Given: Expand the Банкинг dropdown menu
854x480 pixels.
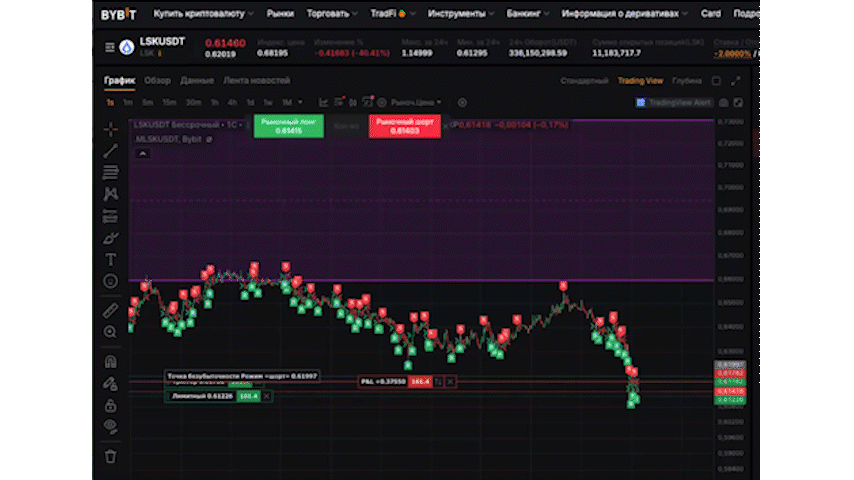Looking at the screenshot, I should (528, 14).
